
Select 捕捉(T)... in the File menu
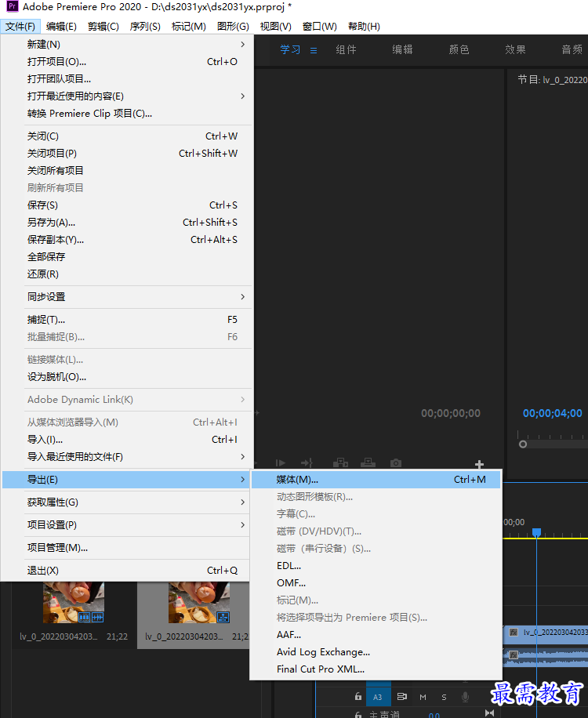[x=127, y=320]
